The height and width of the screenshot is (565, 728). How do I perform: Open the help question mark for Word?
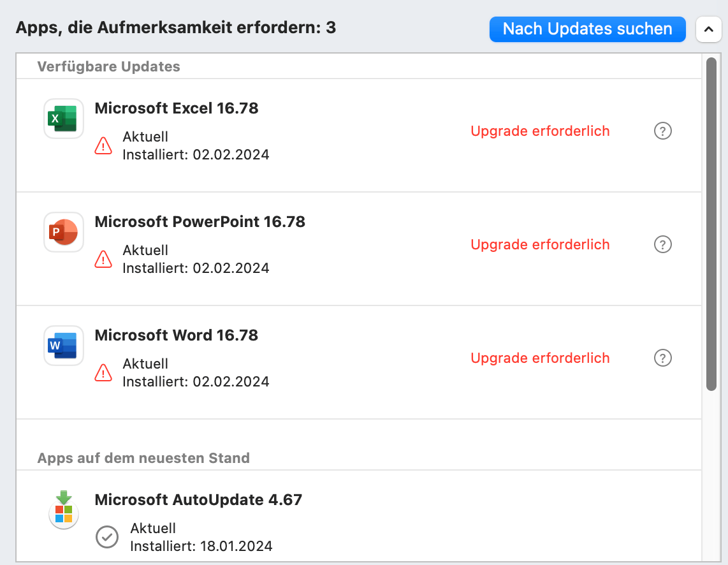(663, 358)
